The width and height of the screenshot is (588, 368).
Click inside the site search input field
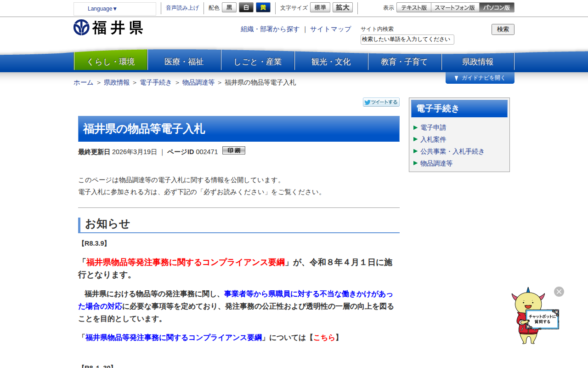(x=407, y=40)
